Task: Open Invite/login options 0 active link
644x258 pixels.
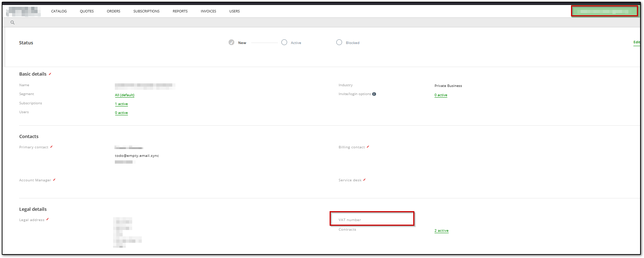Action: pyautogui.click(x=441, y=95)
